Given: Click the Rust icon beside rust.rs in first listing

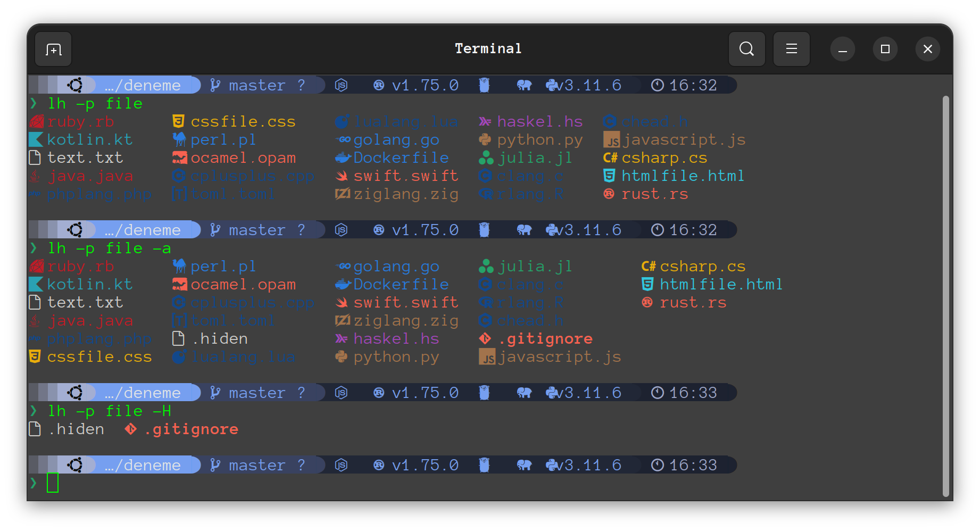Looking at the screenshot, I should [609, 194].
